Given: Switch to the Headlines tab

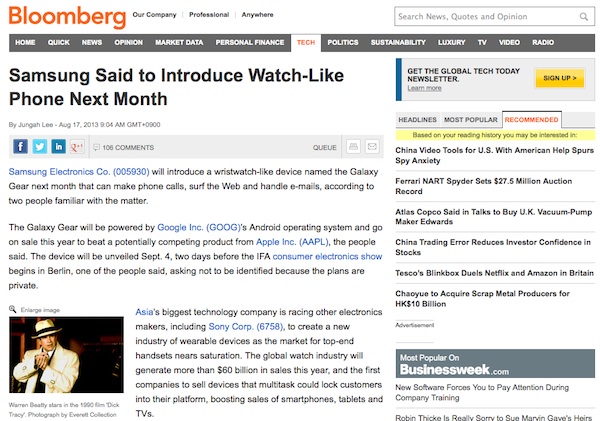Looking at the screenshot, I should click(x=417, y=119).
